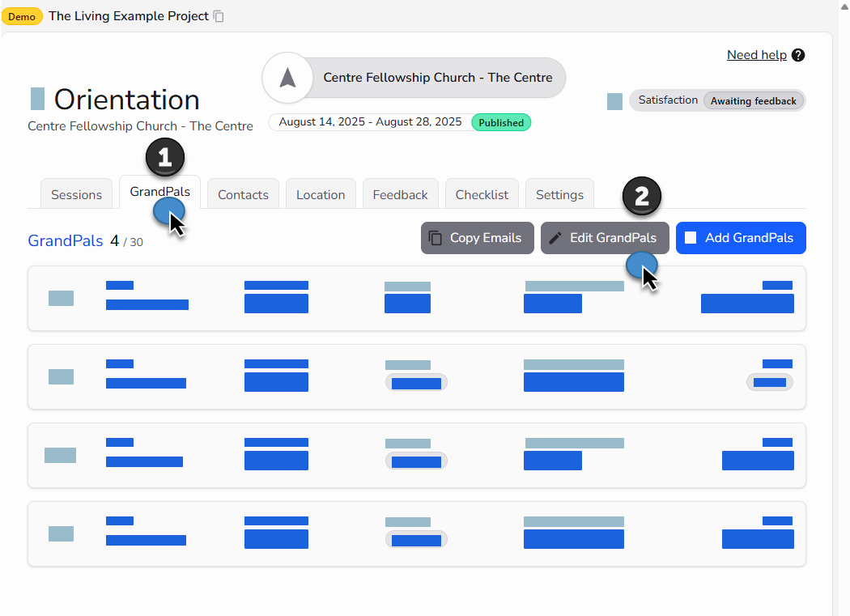Viewport: 850px width, 616px height.
Task: Open the Need help link
Action: pos(757,55)
